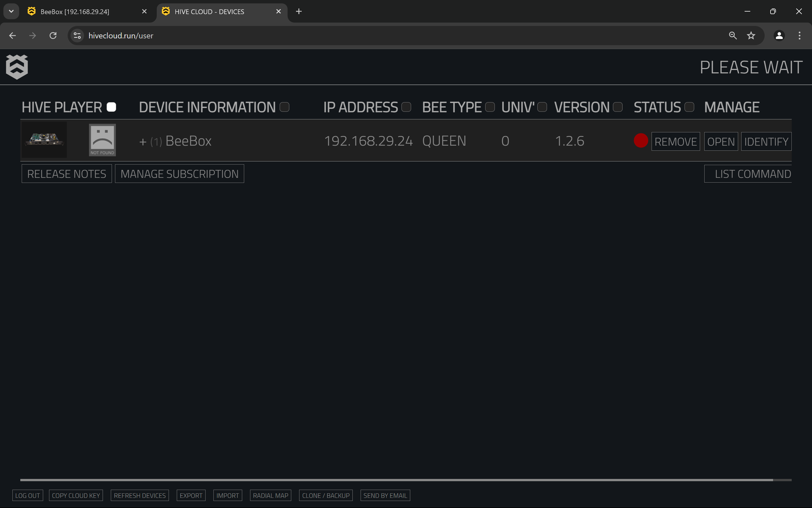The image size is (812, 508).
Task: Click the IP ADDRESS column header
Action: click(361, 108)
